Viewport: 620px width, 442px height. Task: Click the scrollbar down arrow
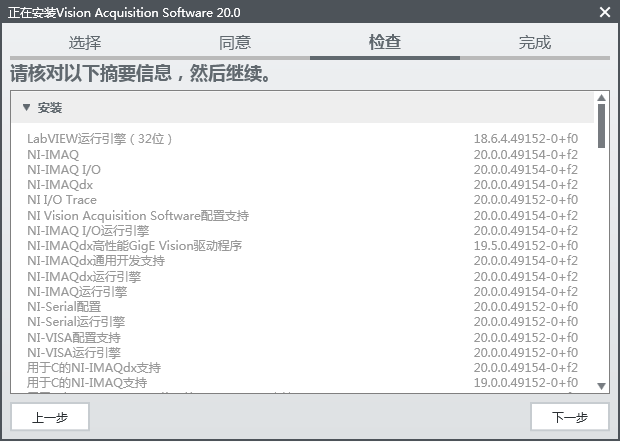pyautogui.click(x=601, y=386)
